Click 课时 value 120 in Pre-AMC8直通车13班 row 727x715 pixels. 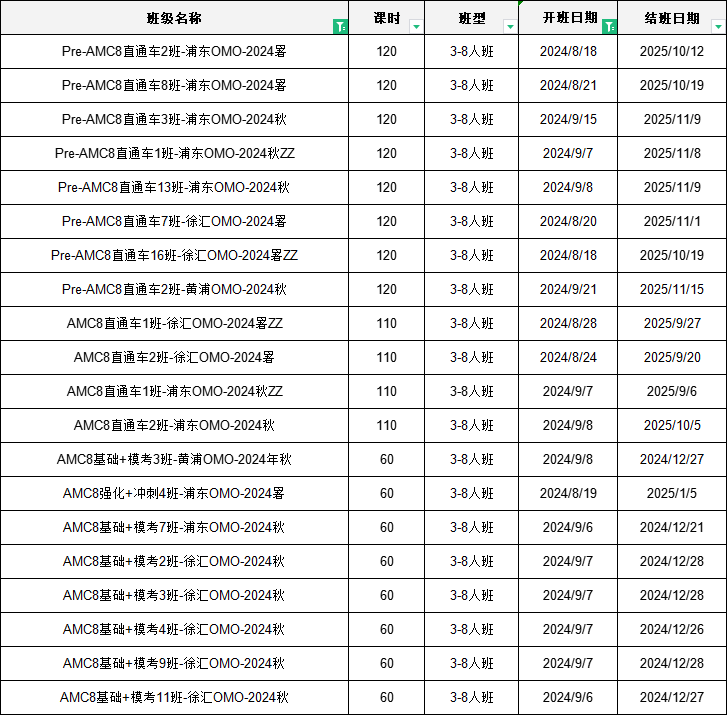[387, 187]
